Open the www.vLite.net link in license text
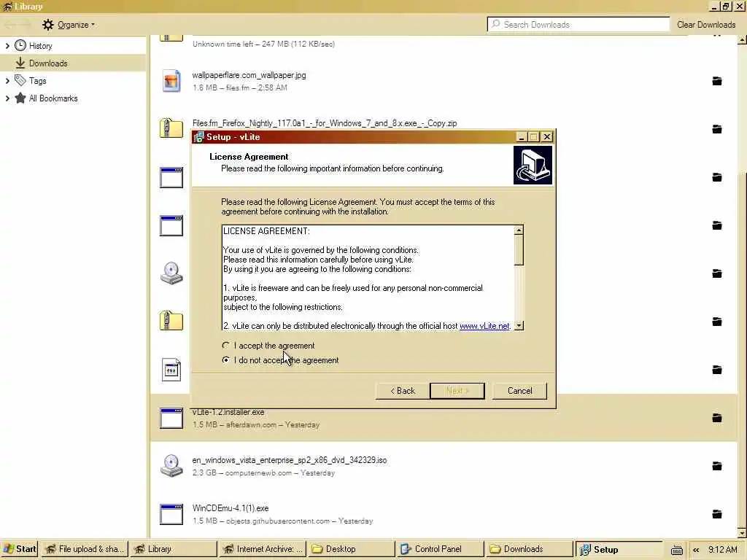 tap(484, 326)
